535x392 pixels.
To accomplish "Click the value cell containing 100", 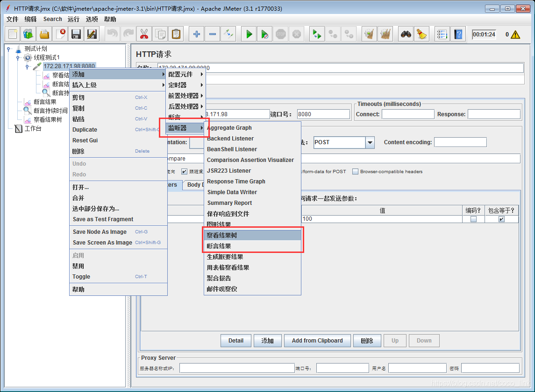I will point(382,219).
